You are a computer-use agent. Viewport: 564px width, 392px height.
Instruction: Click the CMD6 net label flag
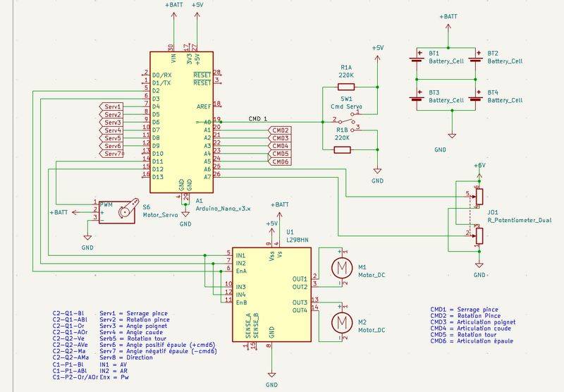pos(279,162)
